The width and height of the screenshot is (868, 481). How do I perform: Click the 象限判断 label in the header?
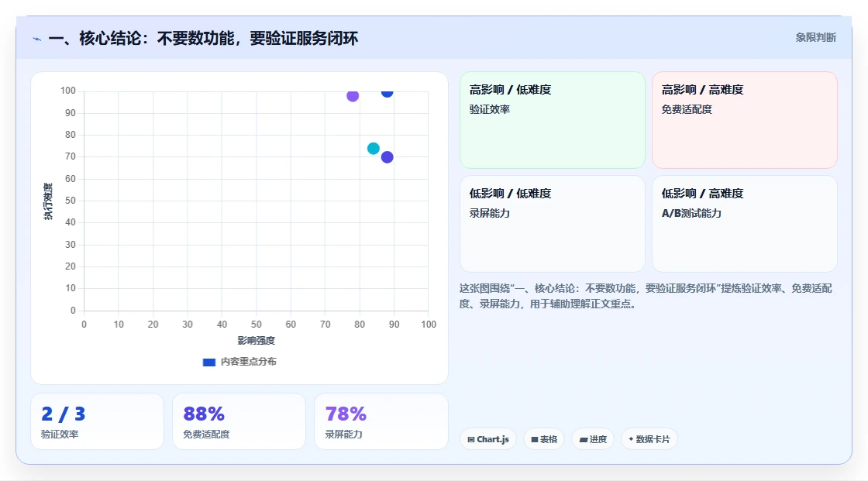pos(815,38)
